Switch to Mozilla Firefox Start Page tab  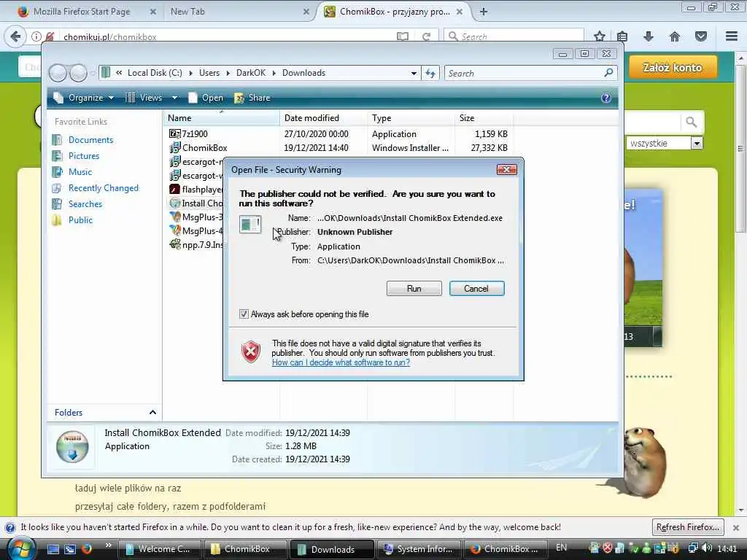[82, 12]
